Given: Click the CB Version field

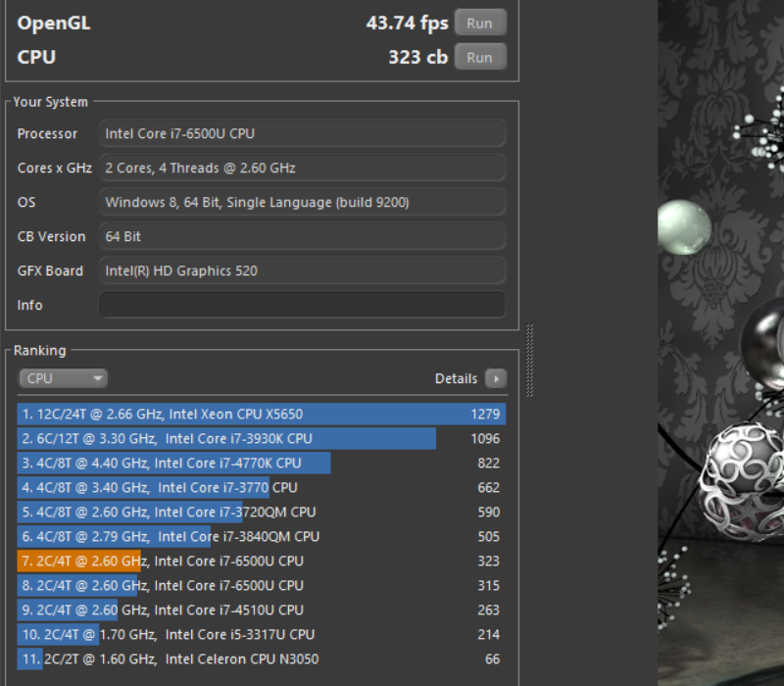Looking at the screenshot, I should (x=303, y=236).
